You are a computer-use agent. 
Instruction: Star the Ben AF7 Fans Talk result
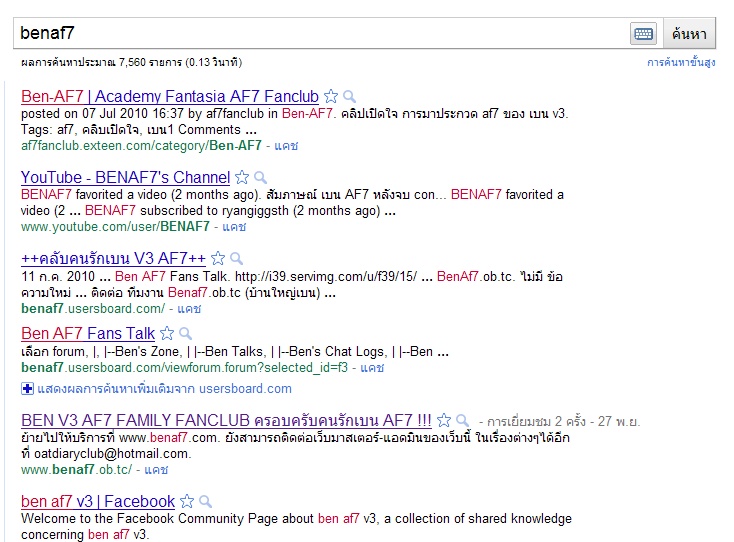coord(167,333)
